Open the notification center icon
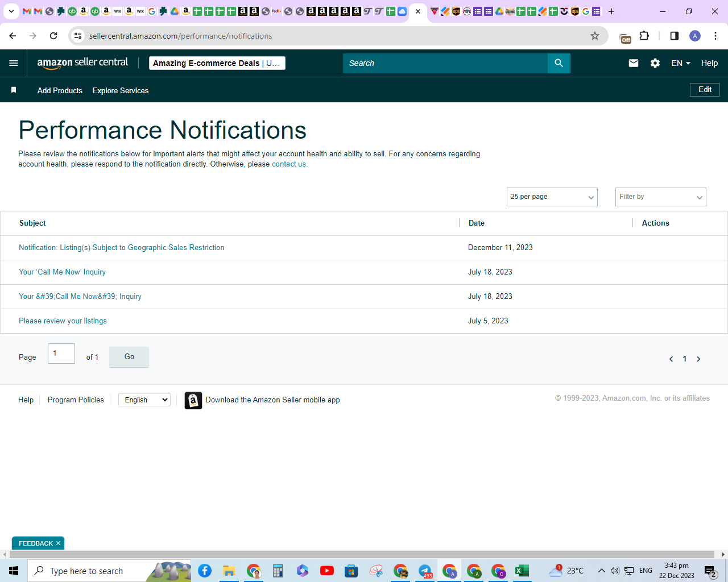 click(710, 571)
